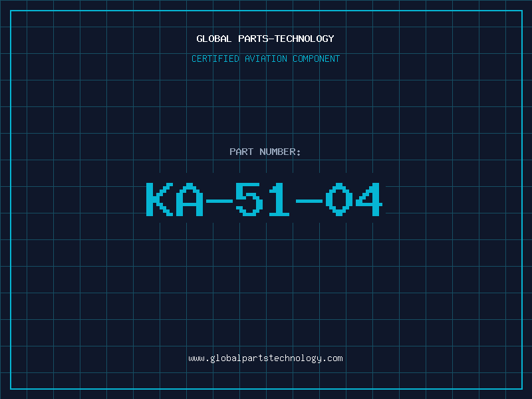Screen dimensions: 532x399
Task: Select the CERTIFIED AVIATION COMPONENT subtitle
Action: pos(265,59)
